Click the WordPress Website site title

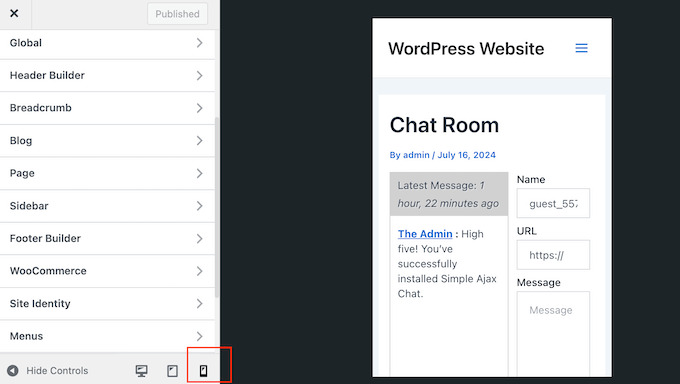[466, 49]
